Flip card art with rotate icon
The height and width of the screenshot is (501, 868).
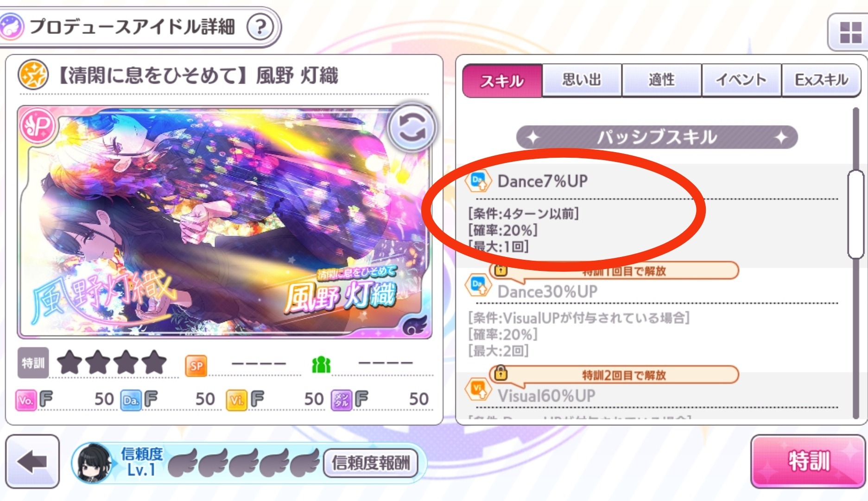coord(412,128)
